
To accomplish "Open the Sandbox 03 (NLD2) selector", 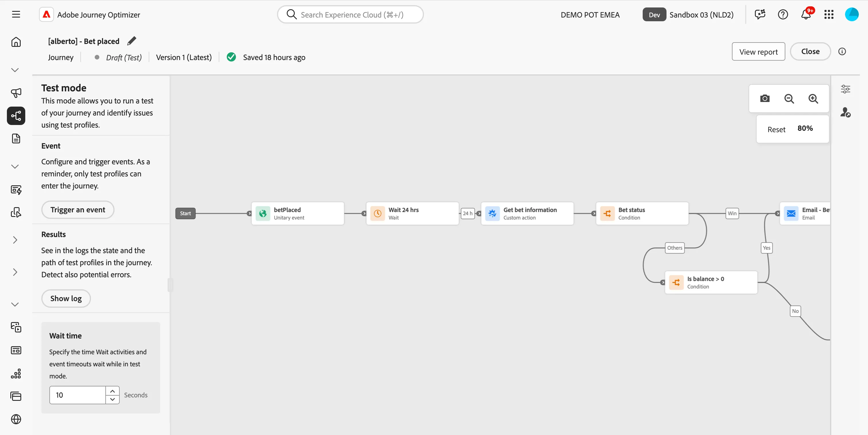I will click(688, 14).
